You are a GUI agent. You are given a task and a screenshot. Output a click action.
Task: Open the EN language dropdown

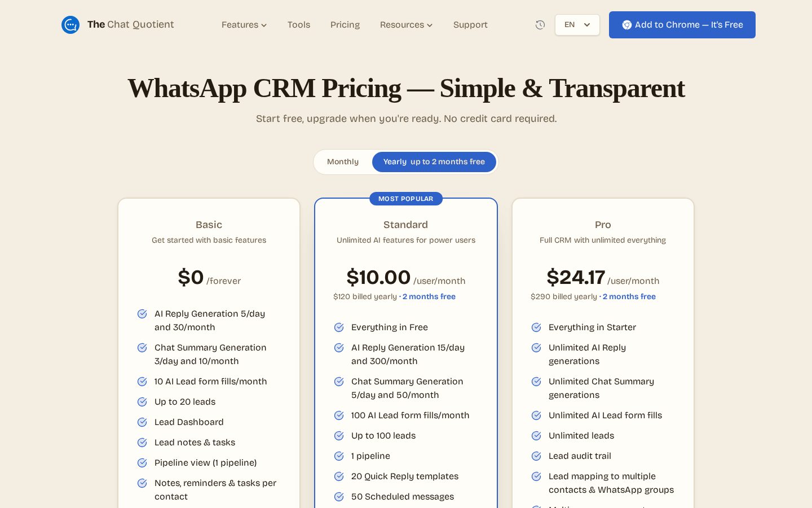point(577,25)
